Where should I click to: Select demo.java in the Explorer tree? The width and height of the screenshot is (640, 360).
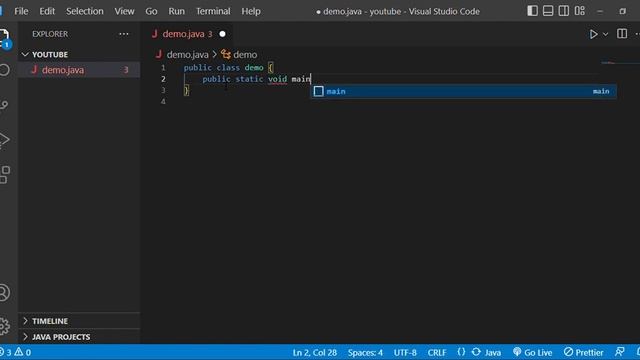click(x=79, y=70)
